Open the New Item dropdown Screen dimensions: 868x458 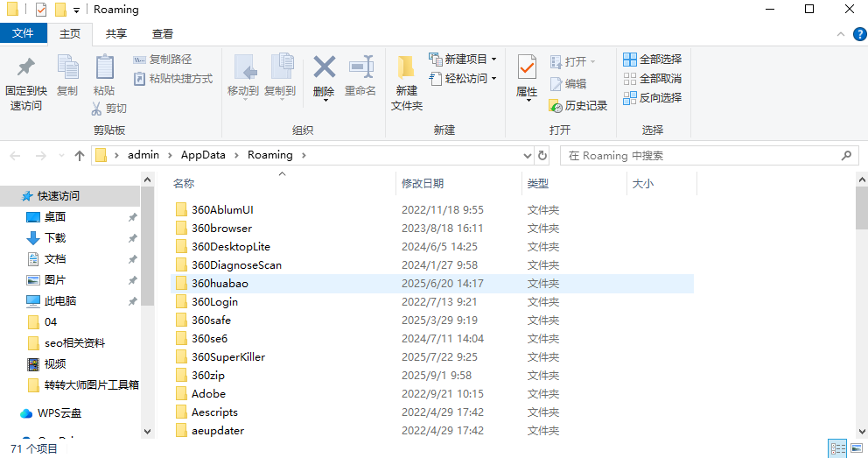click(x=464, y=59)
